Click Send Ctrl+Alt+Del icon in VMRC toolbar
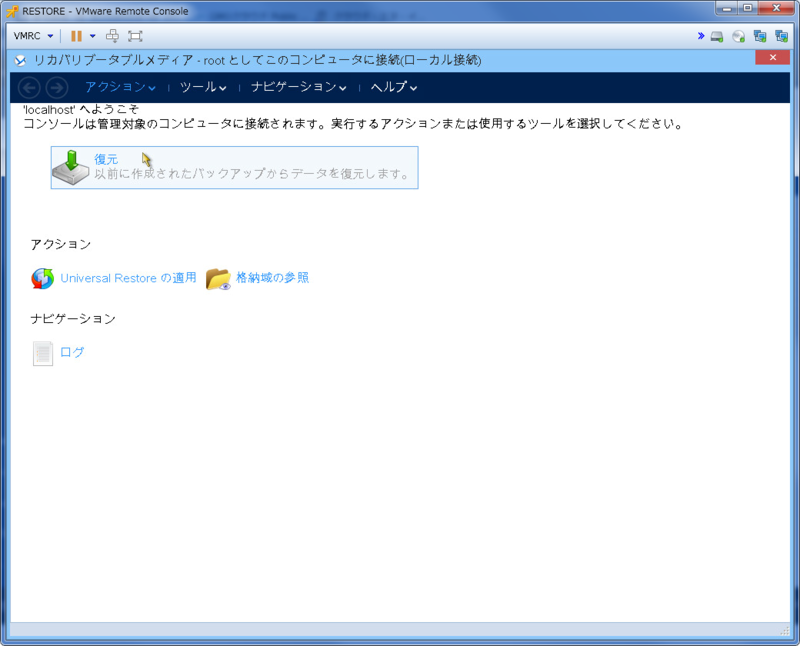 pyautogui.click(x=112, y=36)
